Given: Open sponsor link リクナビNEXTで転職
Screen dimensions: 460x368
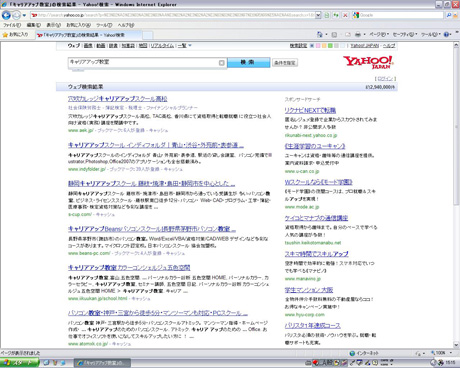Looking at the screenshot, I should click(310, 110).
